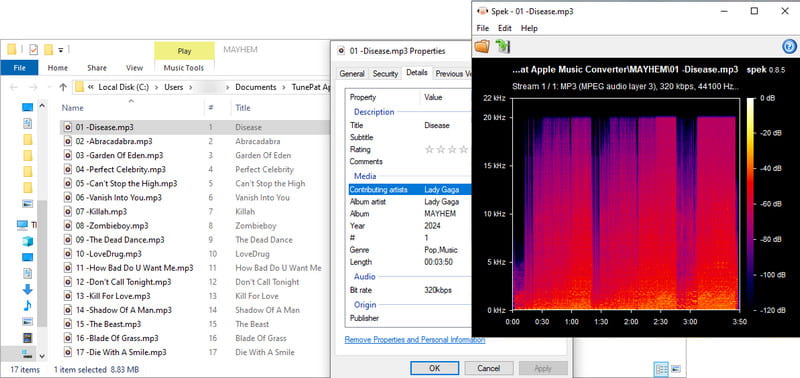This screenshot has height=378, width=800.
Task: Open Spek's Help menu
Action: click(529, 28)
